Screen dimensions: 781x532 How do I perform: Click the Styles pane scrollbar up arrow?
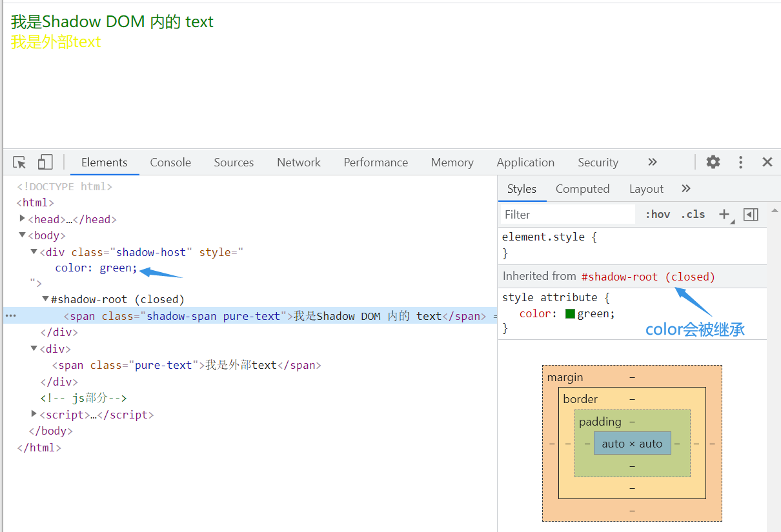click(x=775, y=210)
